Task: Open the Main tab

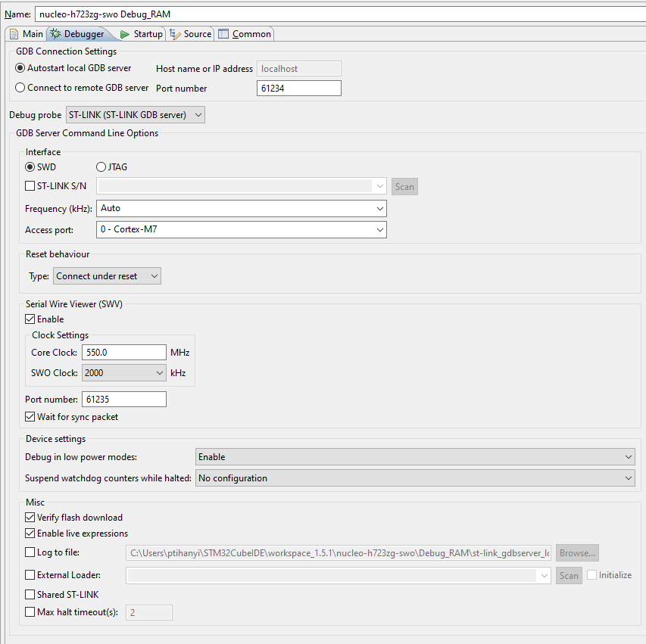Action: point(26,34)
